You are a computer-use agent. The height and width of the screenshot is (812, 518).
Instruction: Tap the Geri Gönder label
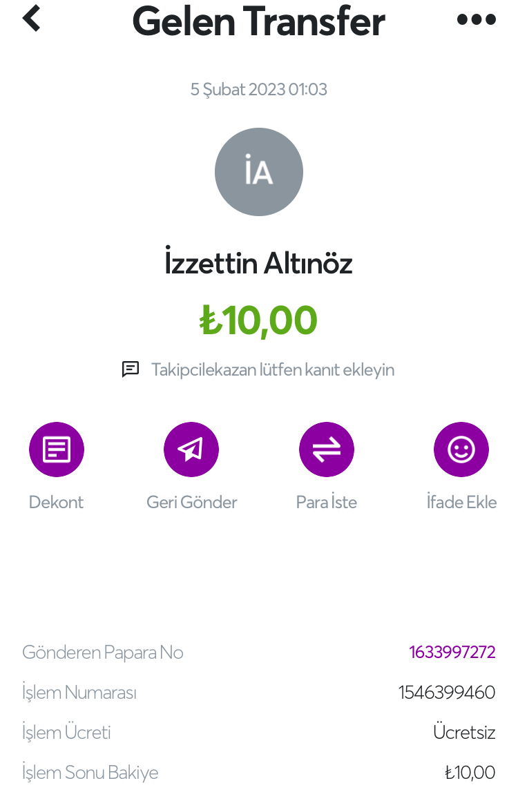point(191,502)
